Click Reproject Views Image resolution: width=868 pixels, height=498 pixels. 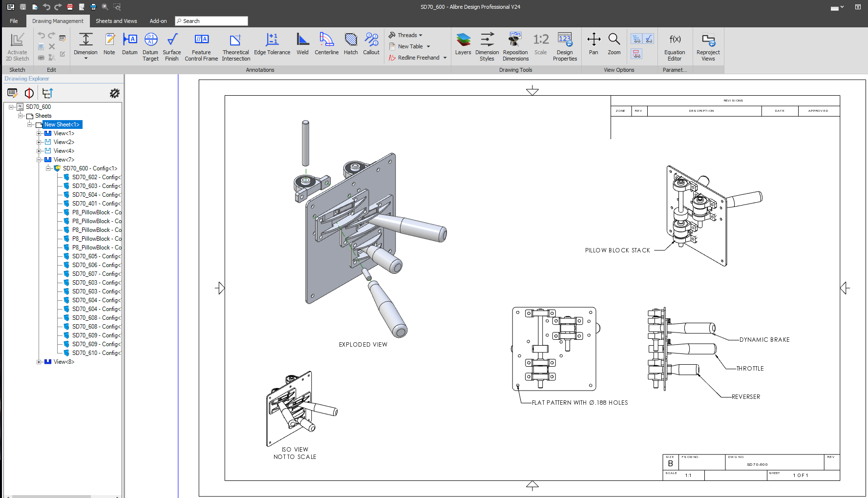point(708,47)
